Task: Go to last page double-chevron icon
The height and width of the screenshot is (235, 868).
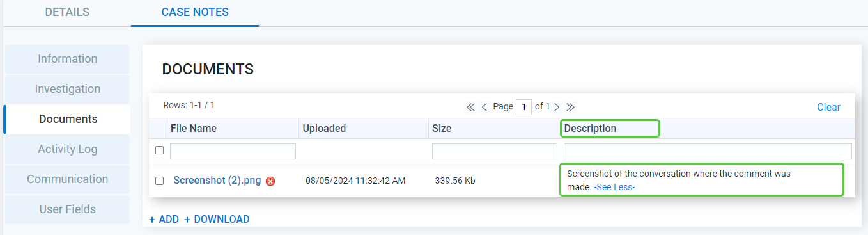Action: click(571, 107)
